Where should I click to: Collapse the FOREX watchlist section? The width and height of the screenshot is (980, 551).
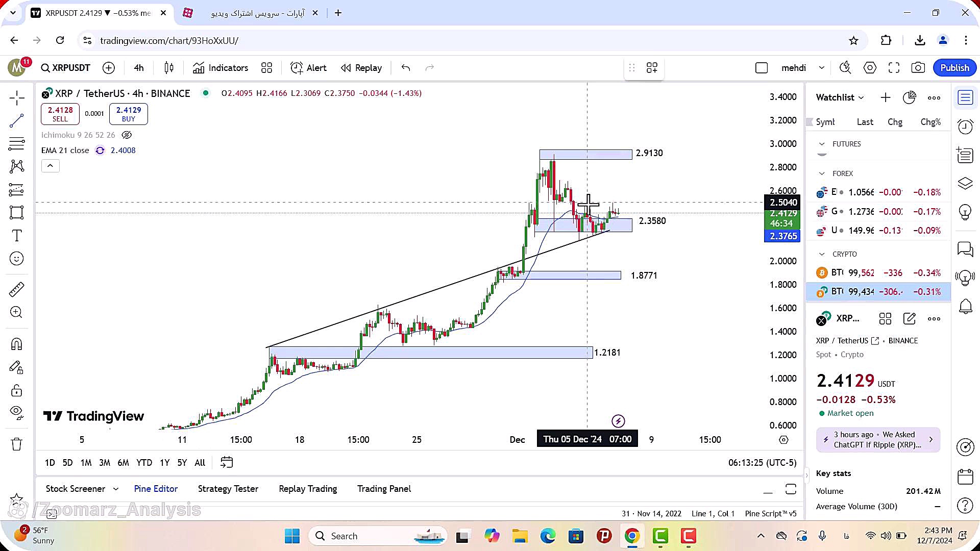tap(822, 173)
